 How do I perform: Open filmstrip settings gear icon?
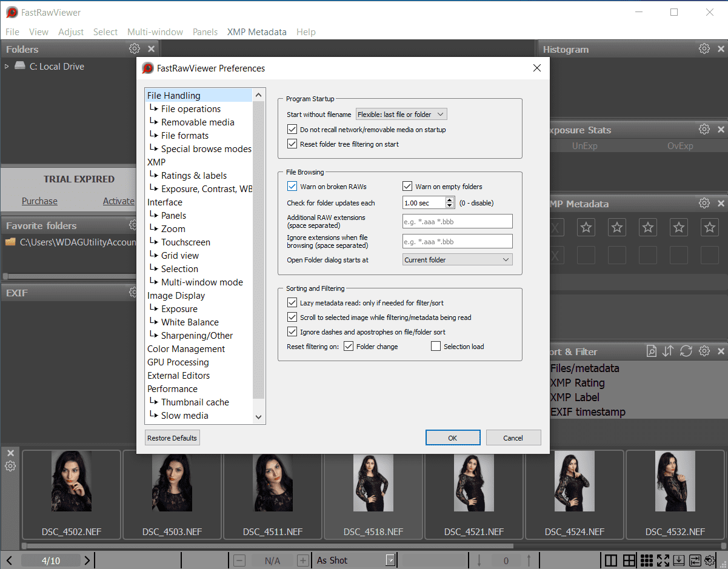click(10, 466)
